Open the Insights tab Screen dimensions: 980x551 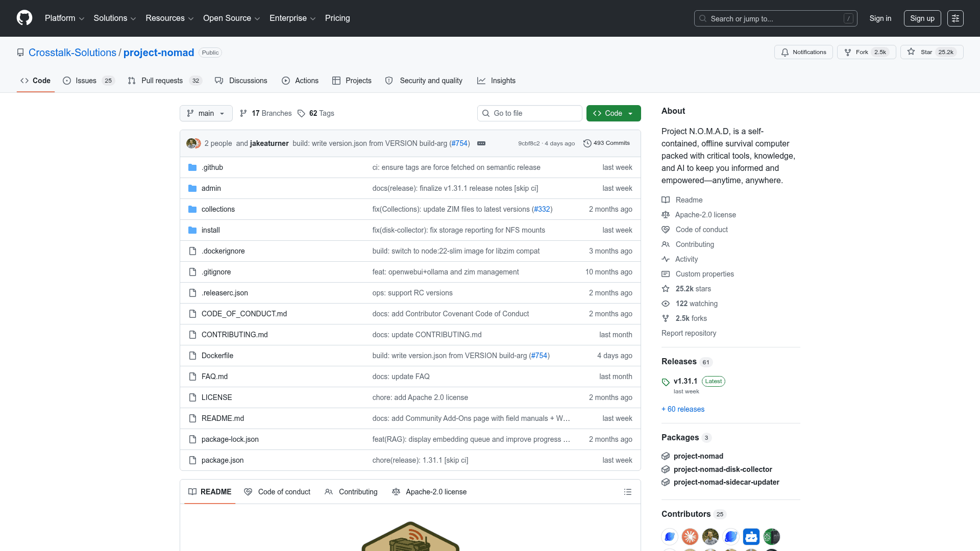pyautogui.click(x=496, y=81)
